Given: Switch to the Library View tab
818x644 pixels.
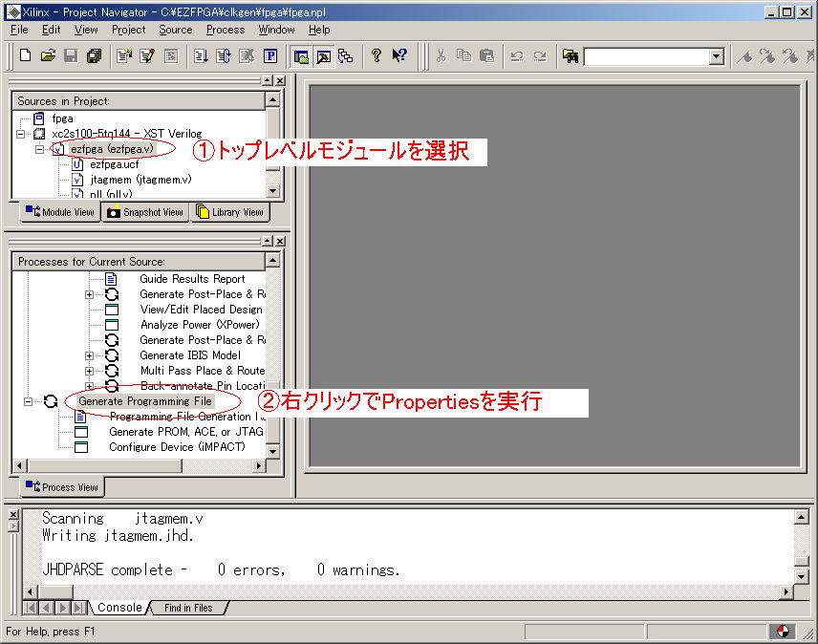Looking at the screenshot, I should [230, 212].
